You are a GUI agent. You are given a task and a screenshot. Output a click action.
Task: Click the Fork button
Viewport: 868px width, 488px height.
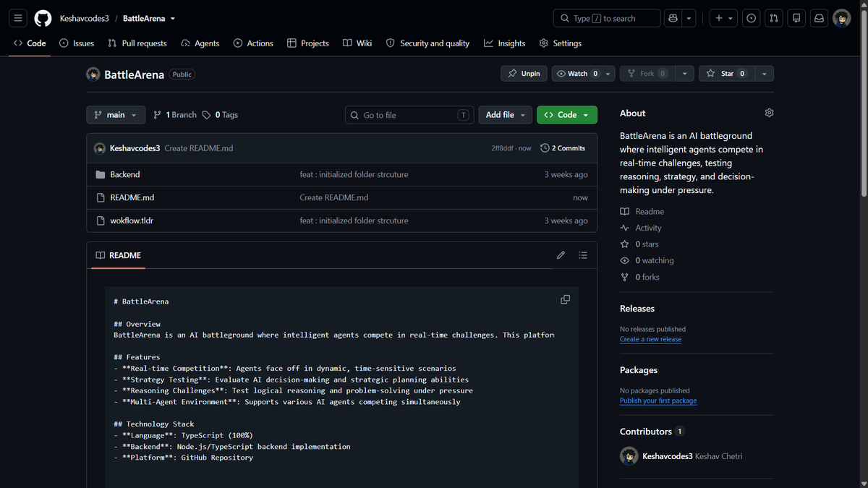(647, 74)
